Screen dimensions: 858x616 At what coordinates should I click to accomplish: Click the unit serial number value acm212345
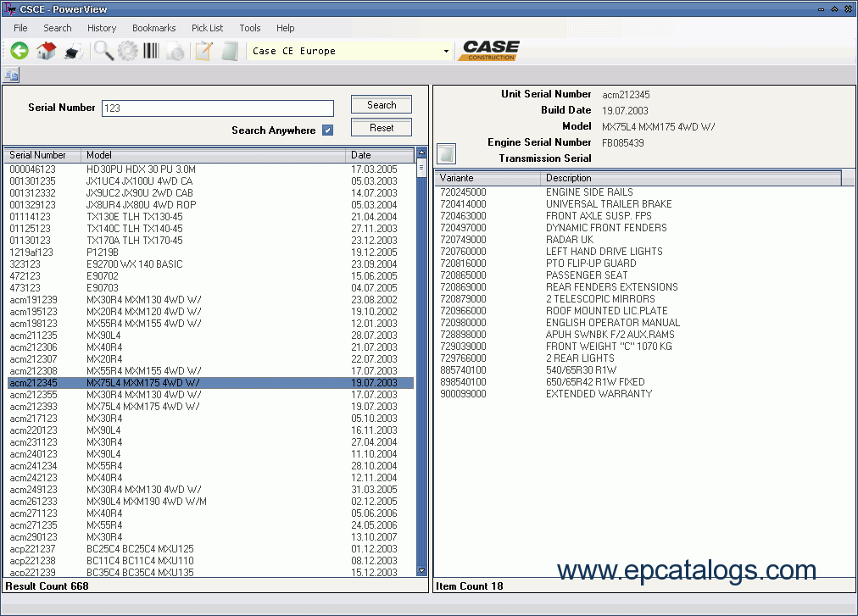626,95
